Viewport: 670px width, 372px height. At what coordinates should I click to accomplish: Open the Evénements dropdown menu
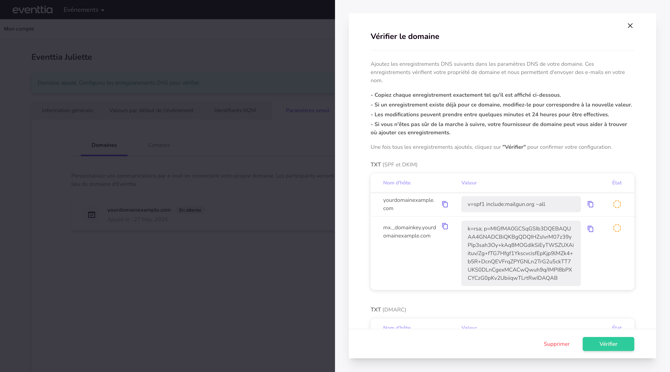pos(84,10)
